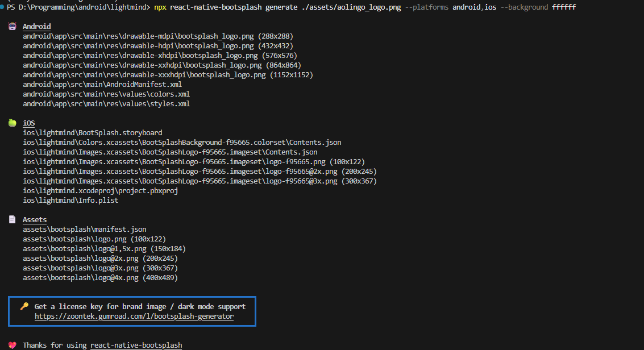
Task: Click the document icon beside Assets
Action: [13, 219]
